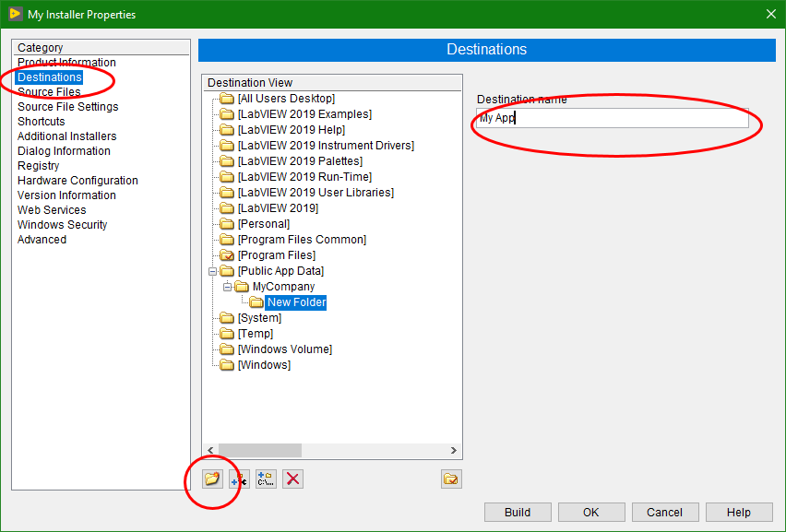
Task: Select the [Windows Volume] destination
Action: (285, 349)
